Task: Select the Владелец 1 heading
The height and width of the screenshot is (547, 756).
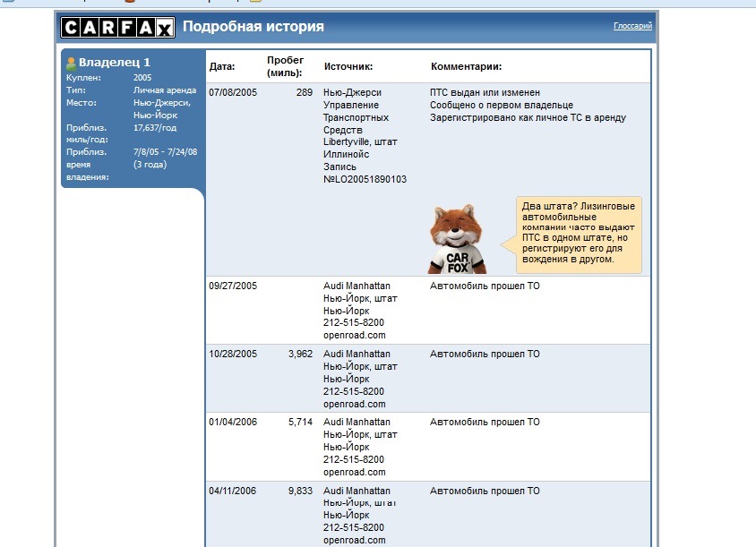Action: coord(115,62)
